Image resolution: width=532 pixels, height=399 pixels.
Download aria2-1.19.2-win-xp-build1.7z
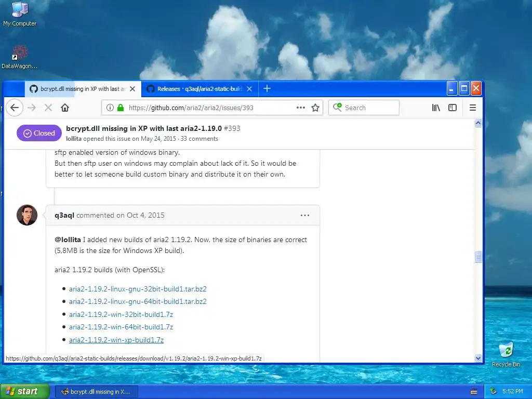coord(116,340)
